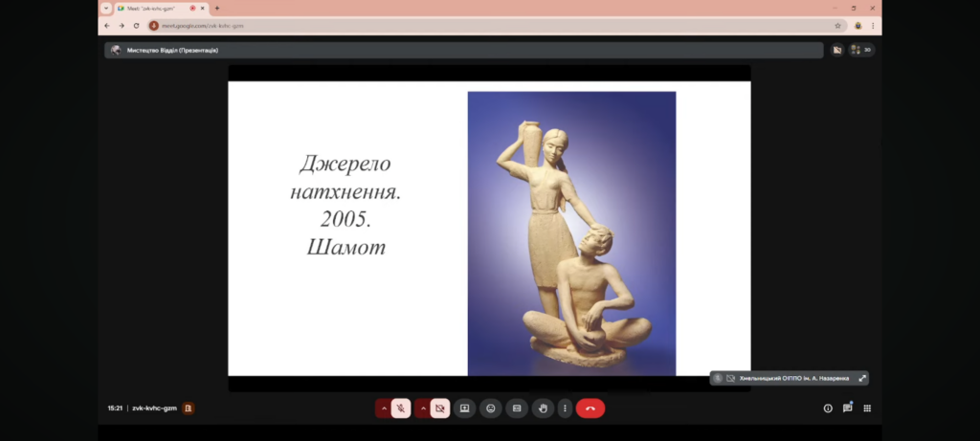Turn on the camera in Meet

pos(440,408)
